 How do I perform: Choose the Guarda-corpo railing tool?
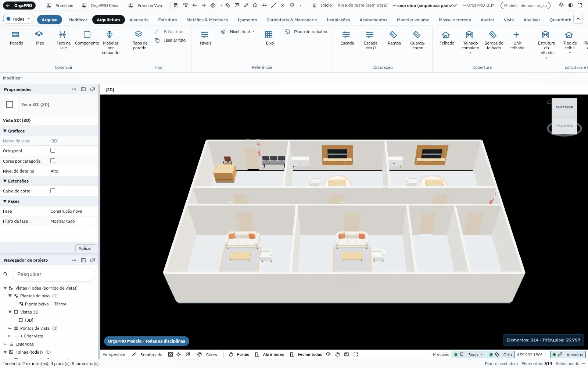point(417,40)
